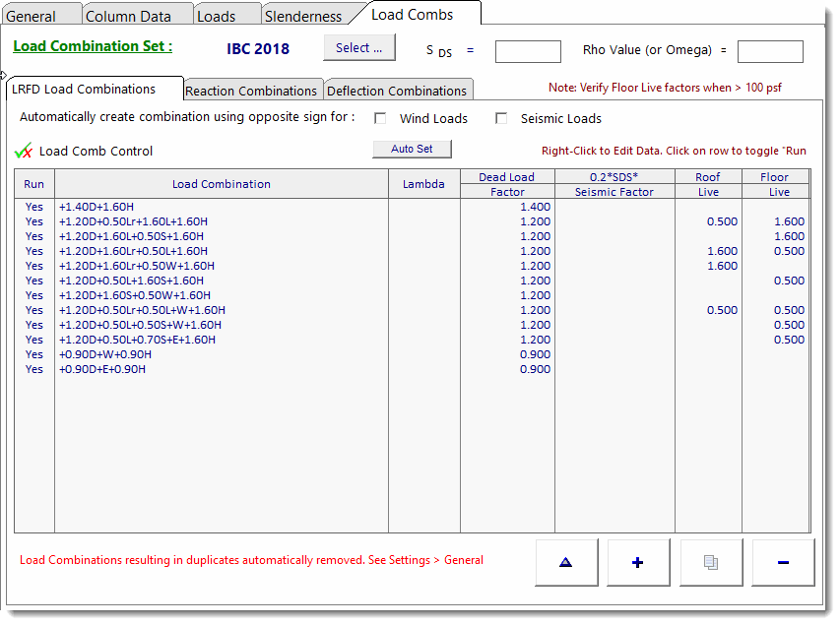Click the Load Comb Control check icon
This screenshot has height=625, width=840.
25,152
